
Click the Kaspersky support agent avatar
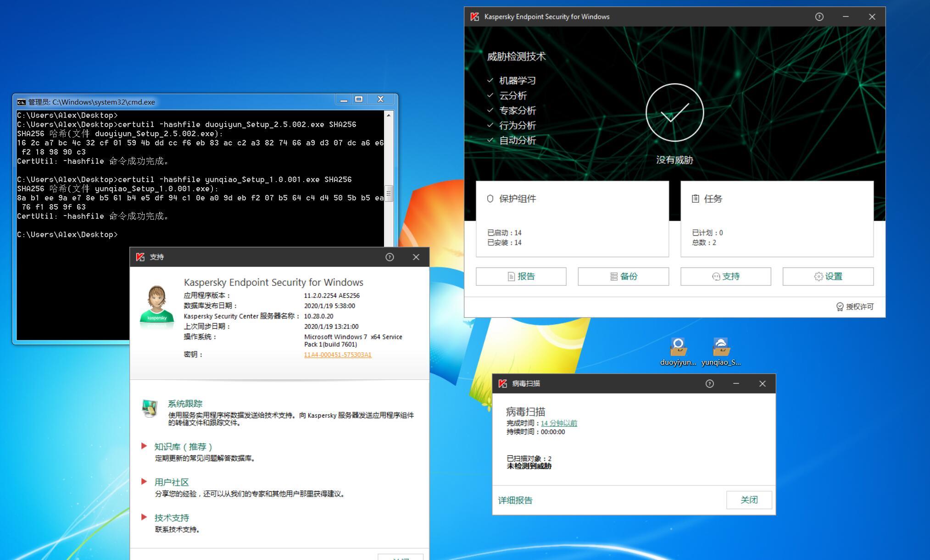[x=157, y=306]
